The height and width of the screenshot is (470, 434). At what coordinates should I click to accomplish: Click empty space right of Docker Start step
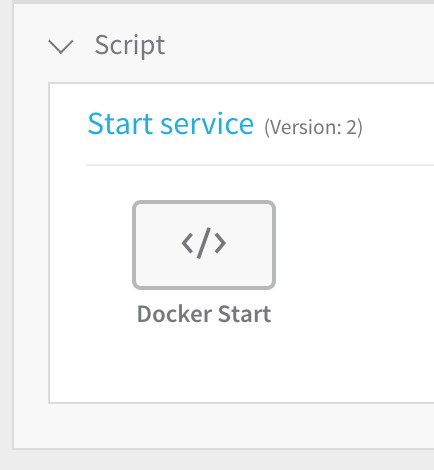[353, 245]
